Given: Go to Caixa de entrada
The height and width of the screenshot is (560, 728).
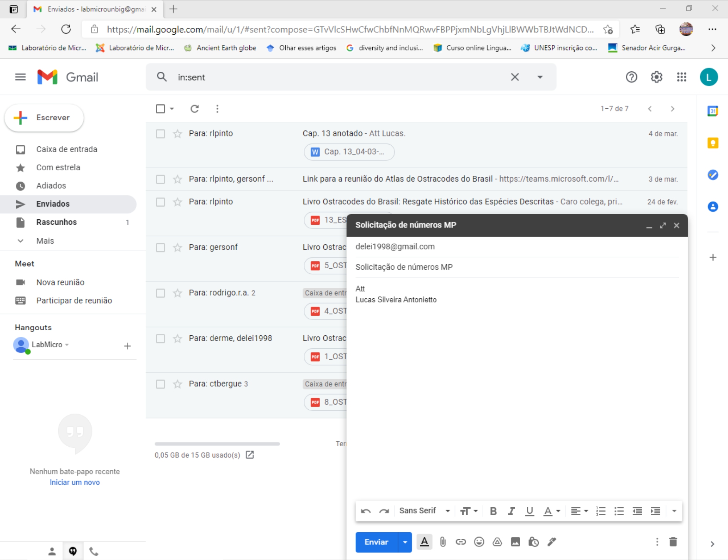Looking at the screenshot, I should (66, 149).
